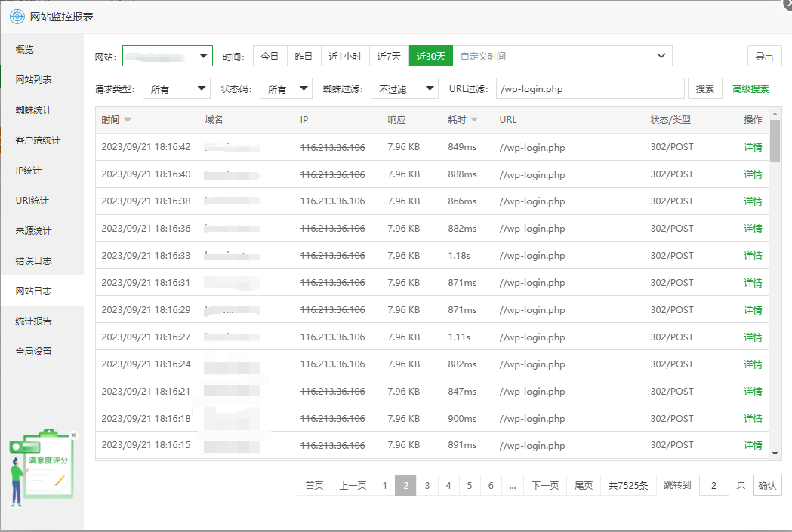Open the 蜘蛛过滤 dropdown
The height and width of the screenshot is (532, 792).
405,89
